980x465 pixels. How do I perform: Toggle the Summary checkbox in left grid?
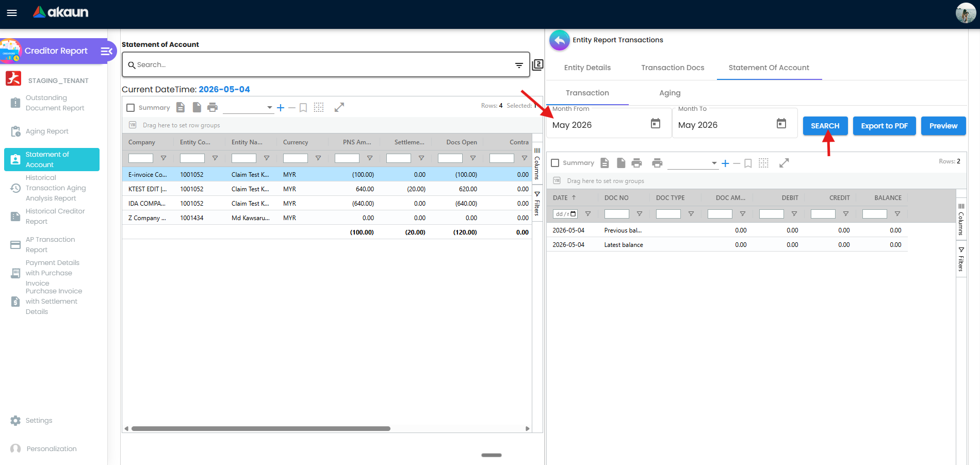tap(131, 108)
